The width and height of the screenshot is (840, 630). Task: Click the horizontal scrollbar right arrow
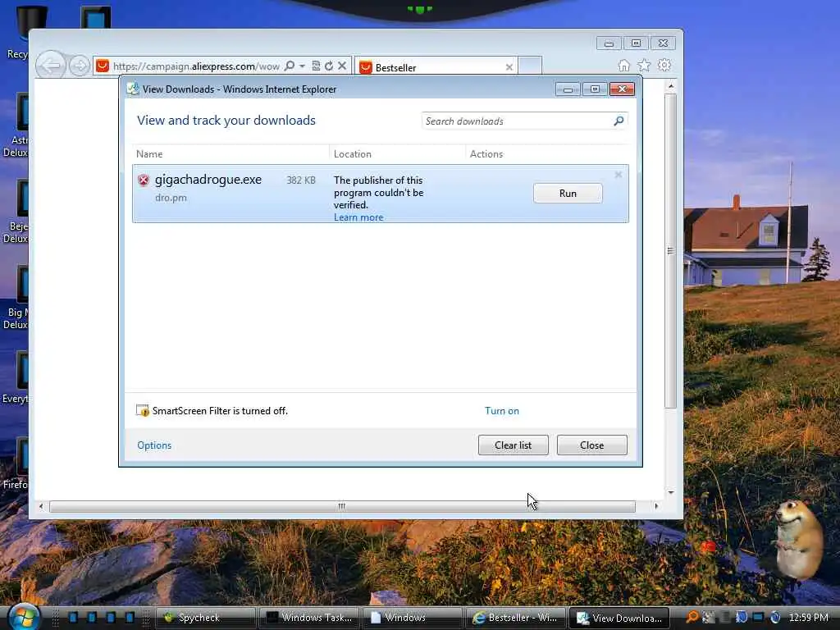click(656, 506)
